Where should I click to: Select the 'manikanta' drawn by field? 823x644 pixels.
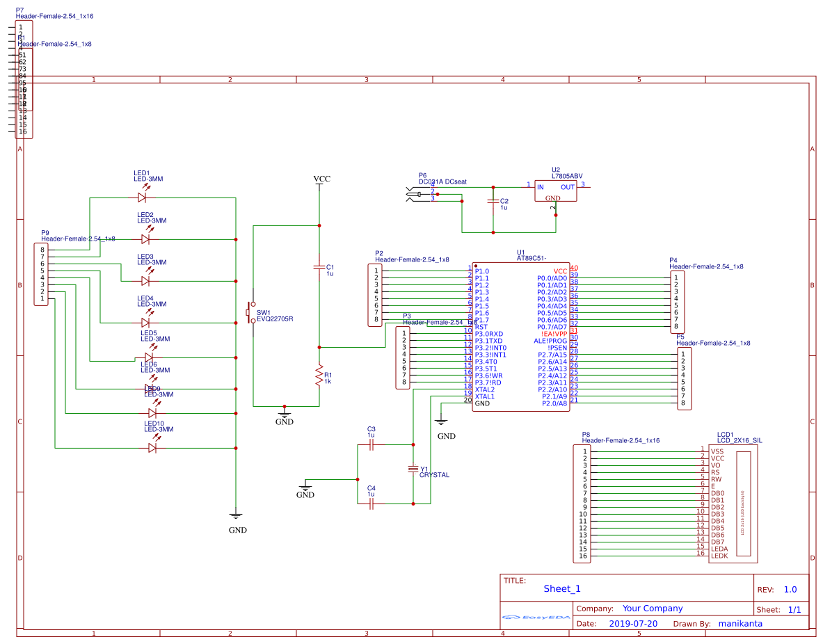(x=740, y=624)
